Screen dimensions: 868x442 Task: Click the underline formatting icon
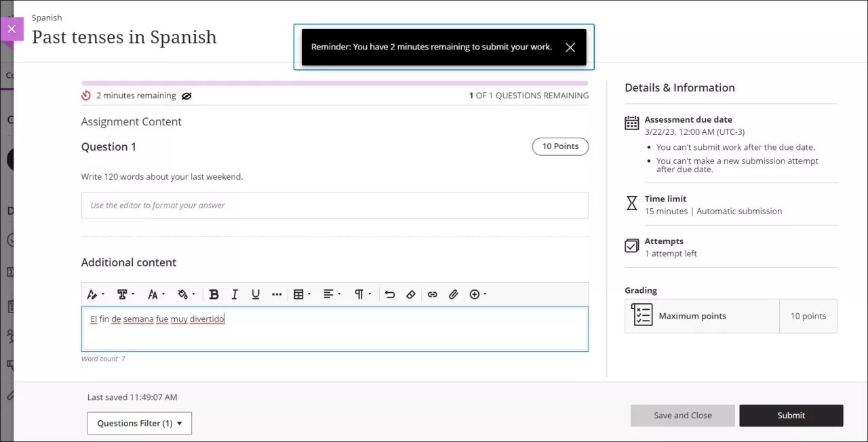(256, 294)
